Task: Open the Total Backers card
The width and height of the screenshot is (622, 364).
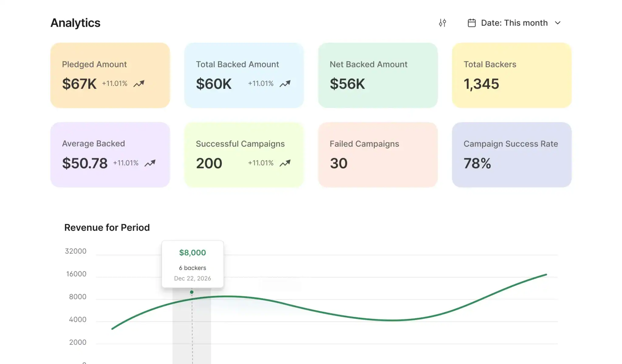Action: (x=512, y=75)
